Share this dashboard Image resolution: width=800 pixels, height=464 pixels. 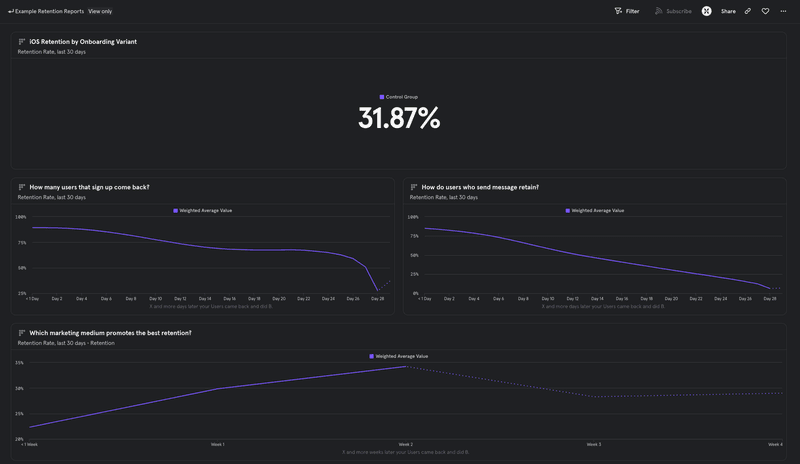tap(728, 11)
